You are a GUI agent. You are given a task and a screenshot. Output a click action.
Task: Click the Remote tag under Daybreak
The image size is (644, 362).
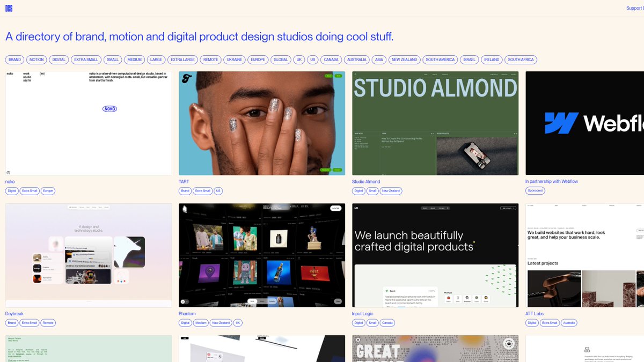click(48, 323)
